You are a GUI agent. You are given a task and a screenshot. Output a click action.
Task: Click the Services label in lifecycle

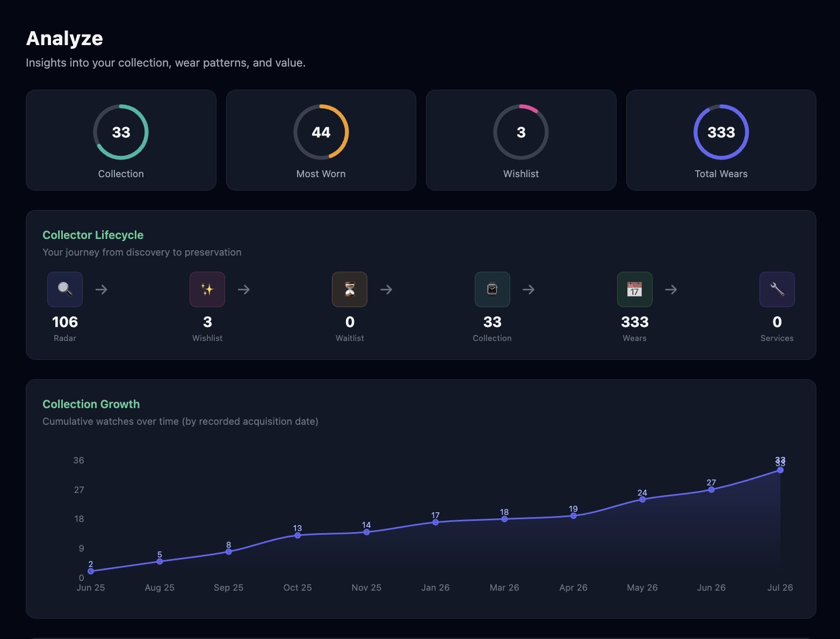pyautogui.click(x=777, y=338)
